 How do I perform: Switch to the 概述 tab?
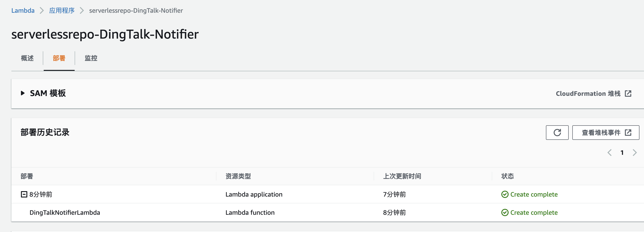pos(27,58)
